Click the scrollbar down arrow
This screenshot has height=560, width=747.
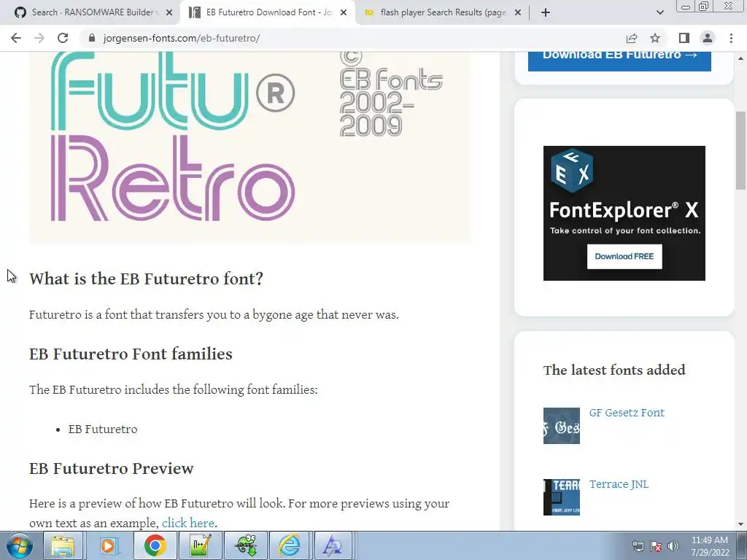741,524
